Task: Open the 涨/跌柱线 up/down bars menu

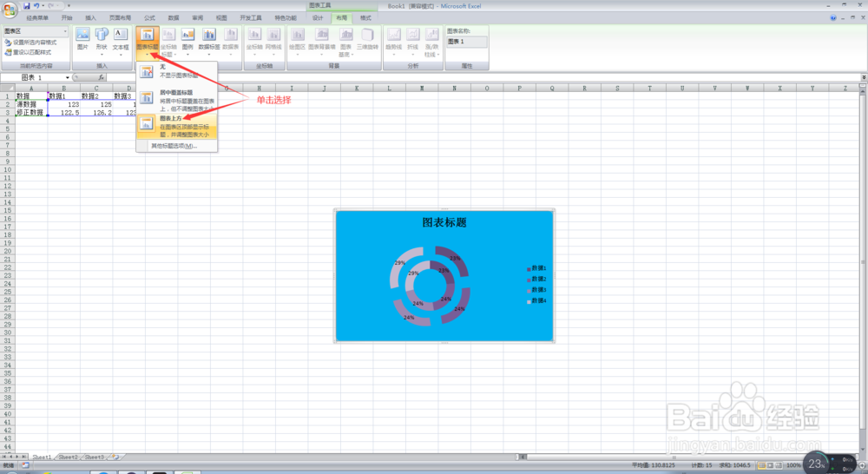Action: (x=431, y=42)
